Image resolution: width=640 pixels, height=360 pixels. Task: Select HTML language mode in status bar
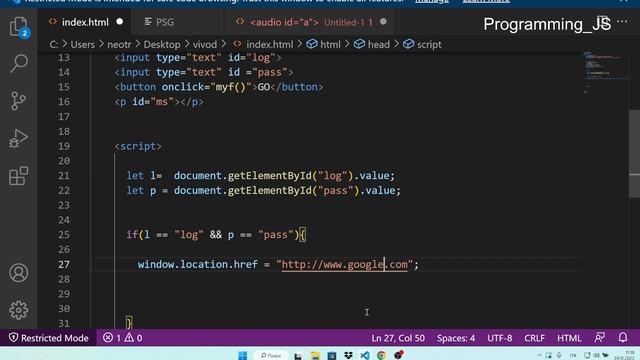[569, 338]
